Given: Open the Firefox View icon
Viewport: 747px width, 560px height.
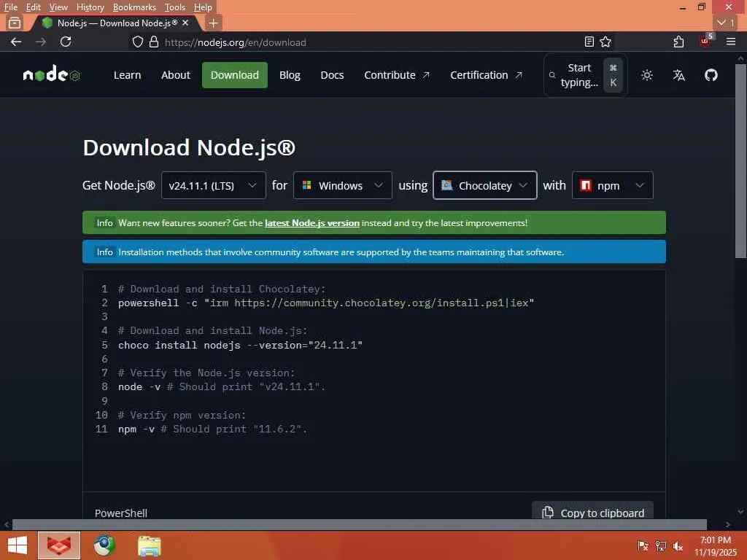Looking at the screenshot, I should 15,23.
